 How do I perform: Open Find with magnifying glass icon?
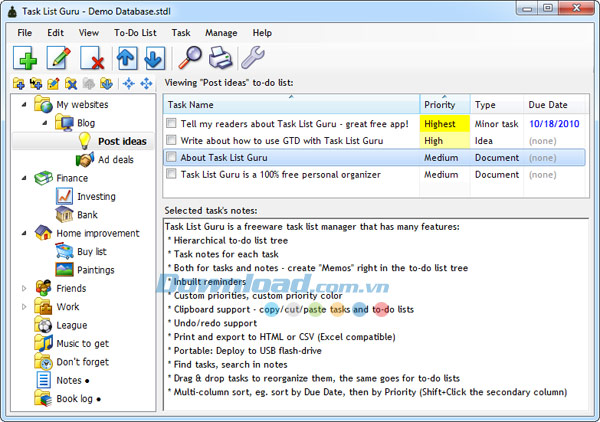click(190, 57)
